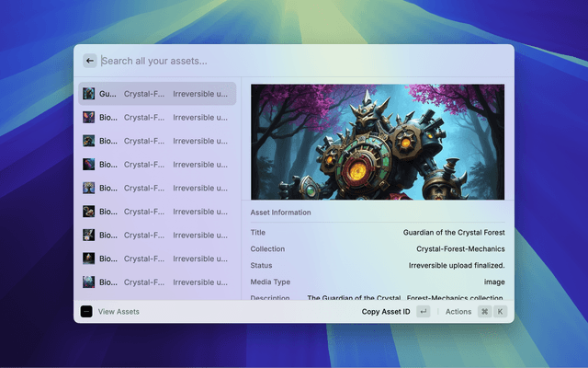Click the second list row's thumbnail icon
588x368 pixels.
point(89,118)
